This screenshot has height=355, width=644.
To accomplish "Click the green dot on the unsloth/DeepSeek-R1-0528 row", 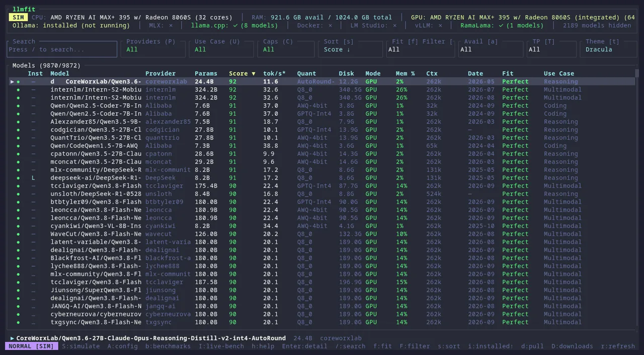I will pos(19,194).
